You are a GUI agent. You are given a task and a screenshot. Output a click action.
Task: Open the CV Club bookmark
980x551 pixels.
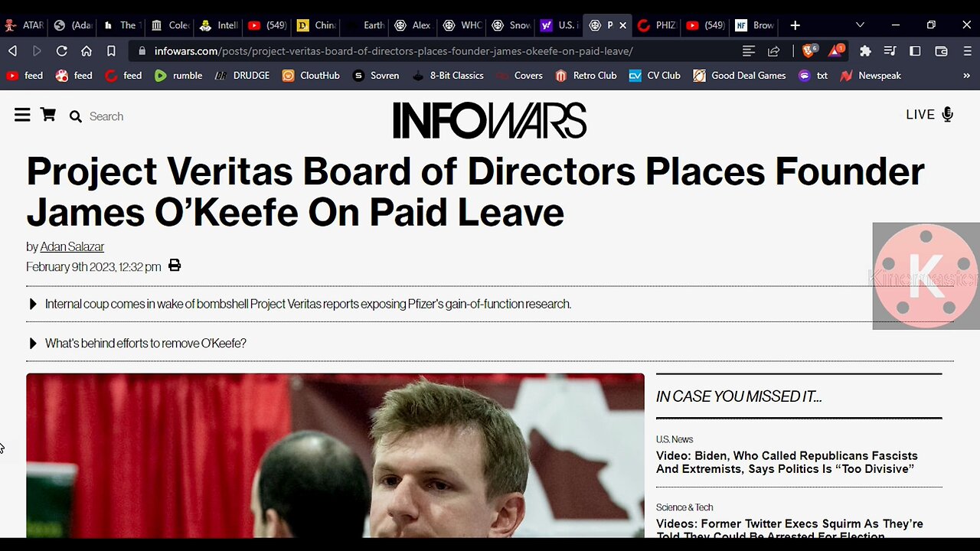(x=655, y=76)
